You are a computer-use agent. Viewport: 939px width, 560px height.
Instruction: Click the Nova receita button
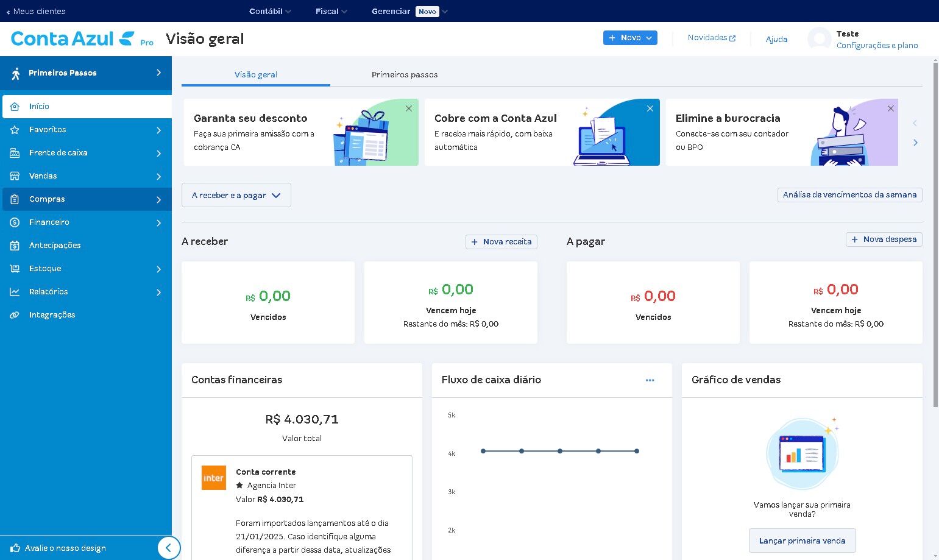pos(501,242)
